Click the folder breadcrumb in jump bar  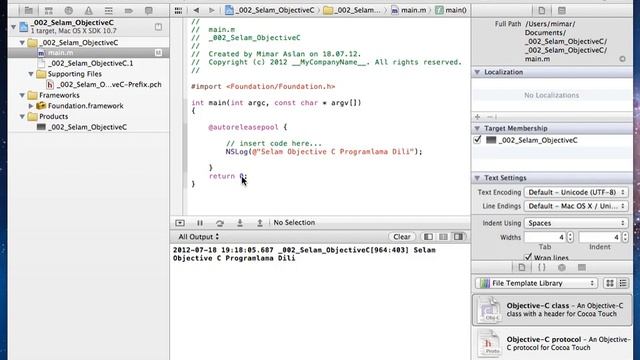pyautogui.click(x=352, y=10)
